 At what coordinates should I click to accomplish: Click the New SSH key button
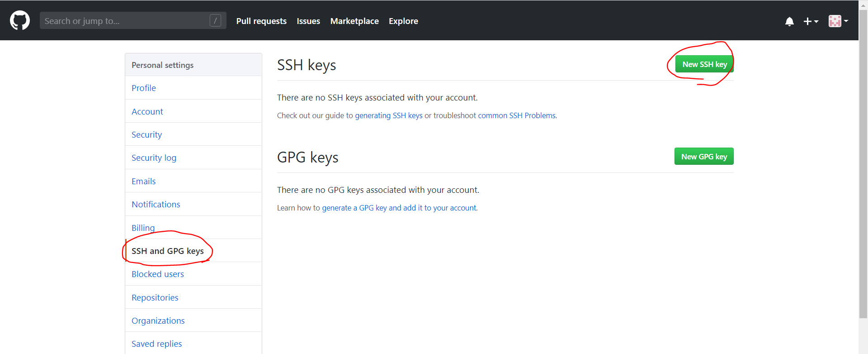[704, 64]
